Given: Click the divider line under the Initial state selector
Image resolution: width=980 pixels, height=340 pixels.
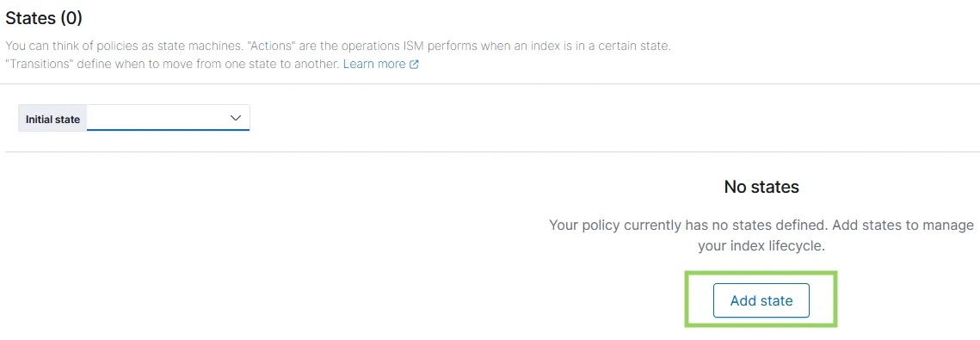Looking at the screenshot, I should click(490, 151).
